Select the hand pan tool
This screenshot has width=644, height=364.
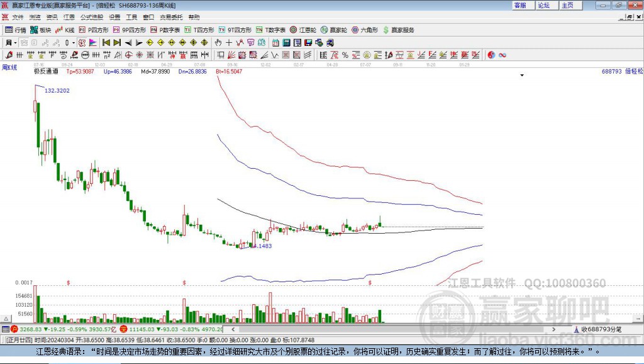point(218,42)
